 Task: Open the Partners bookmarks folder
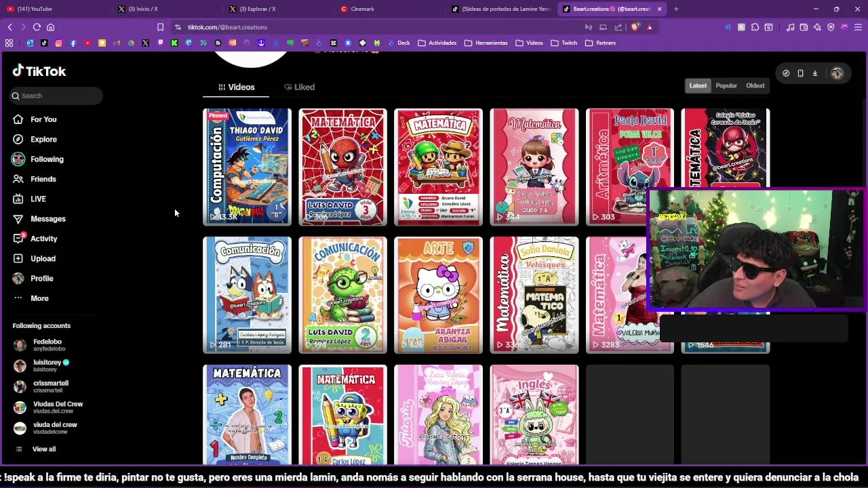pyautogui.click(x=600, y=43)
